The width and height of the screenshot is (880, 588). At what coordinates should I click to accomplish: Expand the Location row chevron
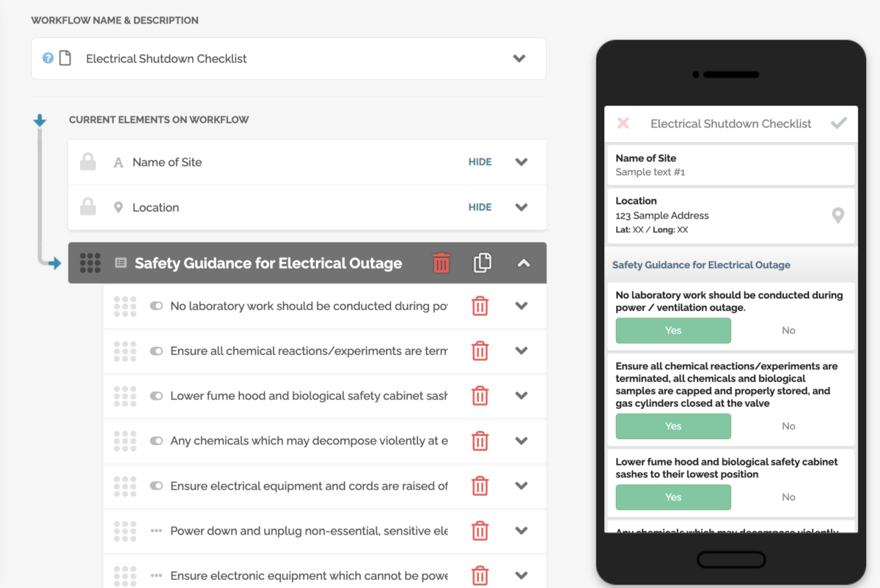pos(521,207)
